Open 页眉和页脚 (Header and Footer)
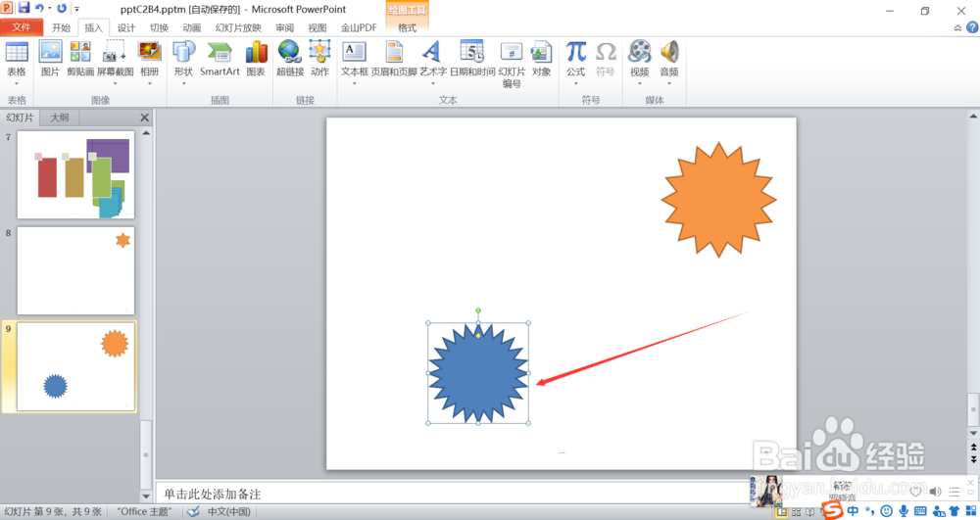The image size is (980, 520). point(394,58)
